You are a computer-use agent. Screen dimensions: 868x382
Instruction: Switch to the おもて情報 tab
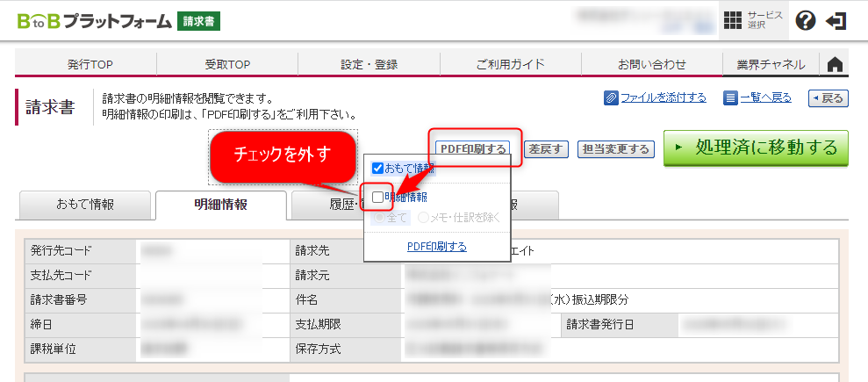tap(85, 205)
